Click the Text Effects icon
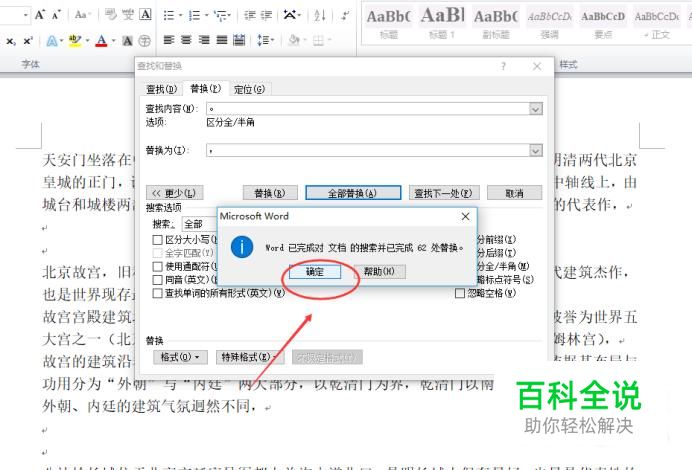Screen dimensions: 692x470 pyautogui.click(x=52, y=41)
